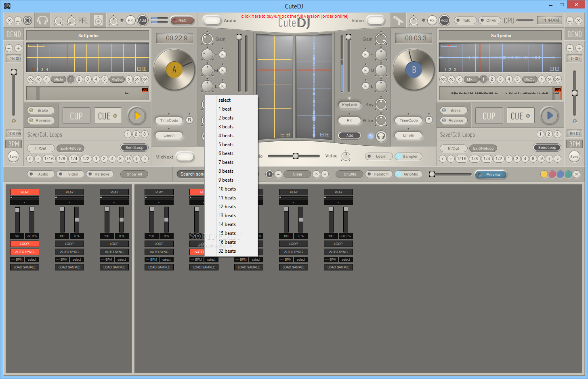The width and height of the screenshot is (588, 379).
Task: Toggle Brake on deck A
Action: pos(41,110)
